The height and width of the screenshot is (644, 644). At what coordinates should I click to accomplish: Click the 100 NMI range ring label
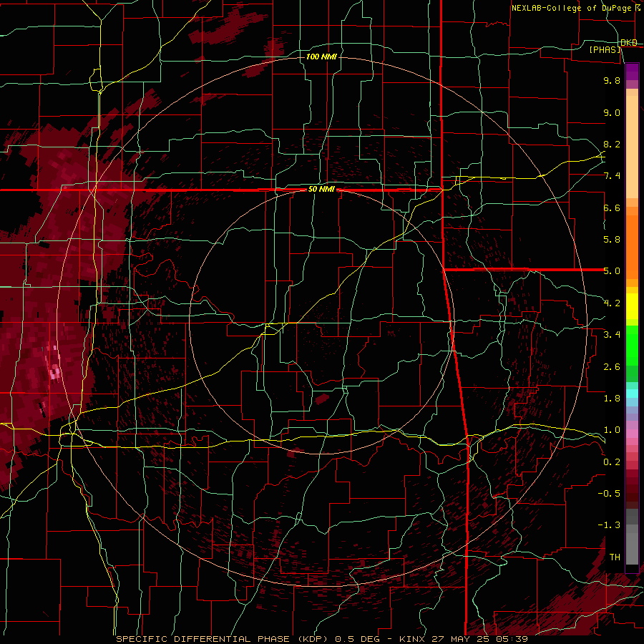(321, 57)
